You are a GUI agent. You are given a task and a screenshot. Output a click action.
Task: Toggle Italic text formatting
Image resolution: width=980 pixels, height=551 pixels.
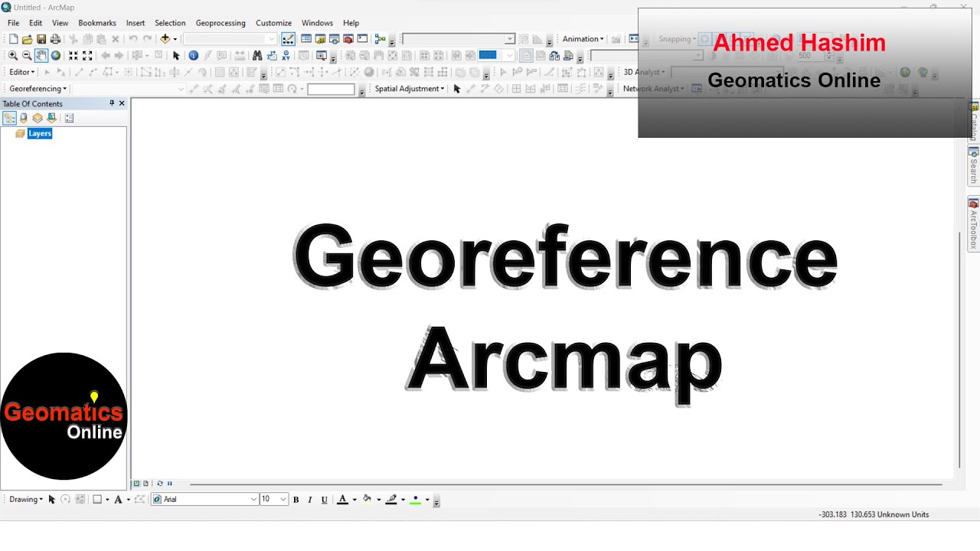(x=310, y=500)
